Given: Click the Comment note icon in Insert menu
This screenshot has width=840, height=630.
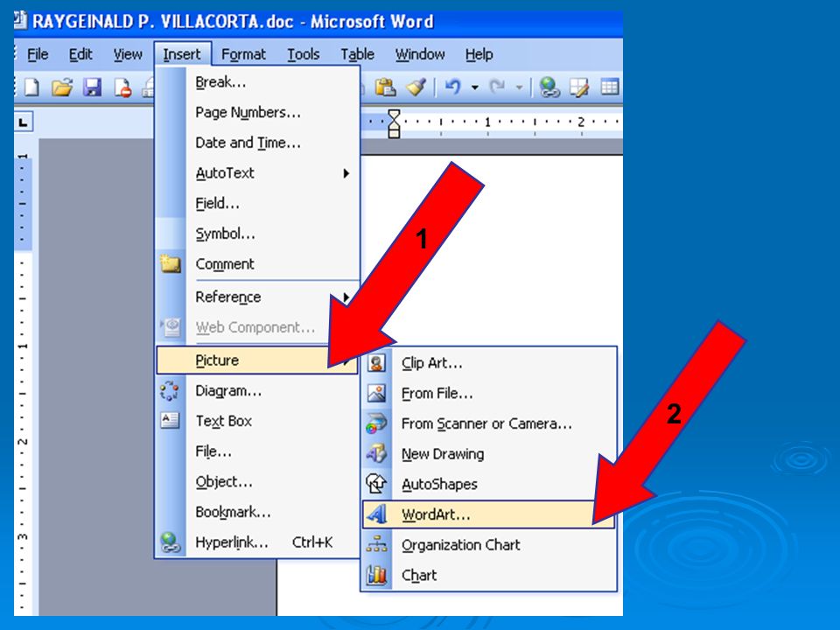Looking at the screenshot, I should coord(171,263).
